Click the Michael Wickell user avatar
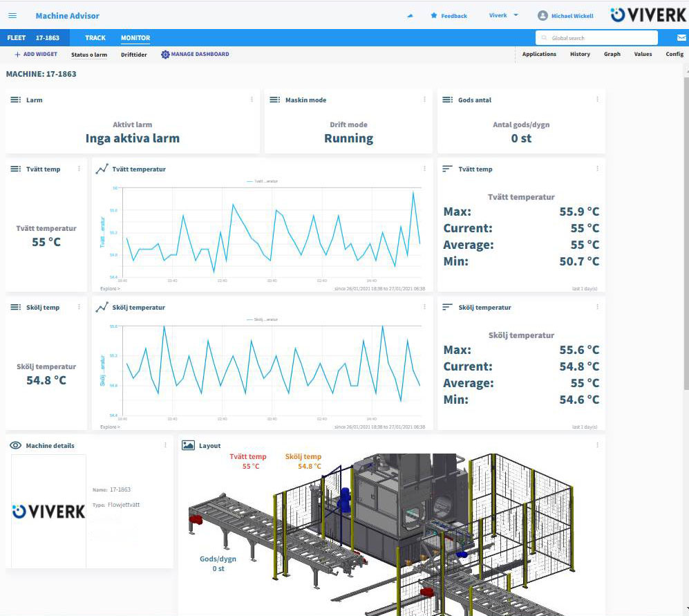This screenshot has height=616, width=689. pos(542,15)
